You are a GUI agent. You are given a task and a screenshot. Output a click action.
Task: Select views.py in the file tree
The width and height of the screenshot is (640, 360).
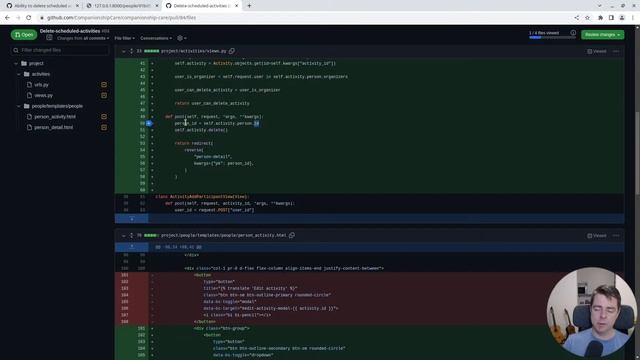[x=43, y=96]
